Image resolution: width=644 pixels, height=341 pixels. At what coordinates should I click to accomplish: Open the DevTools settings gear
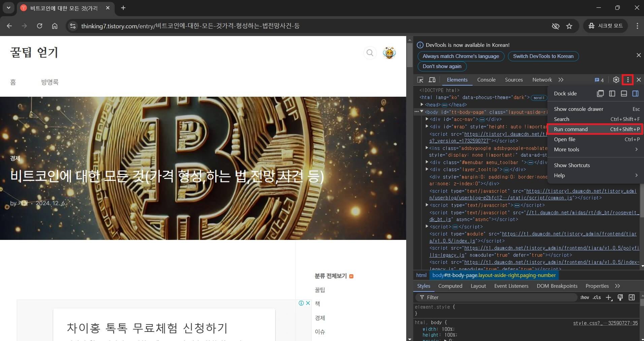tap(616, 80)
